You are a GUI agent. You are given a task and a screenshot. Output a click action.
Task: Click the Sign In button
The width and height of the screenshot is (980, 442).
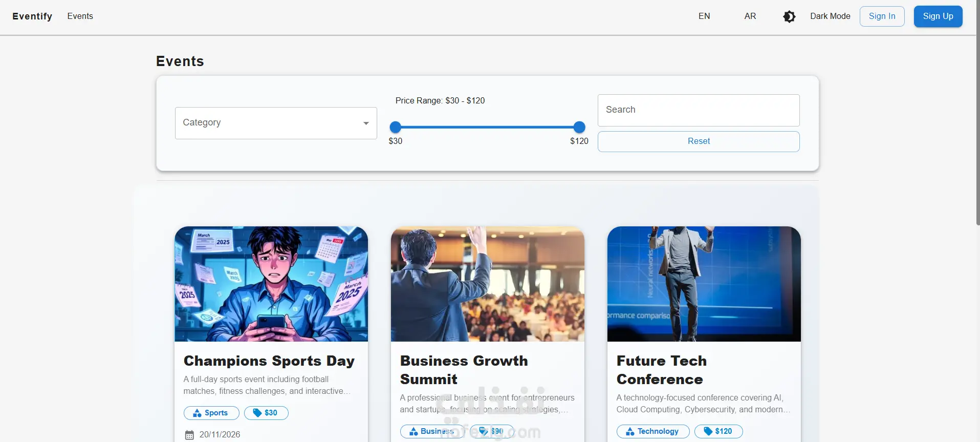(x=882, y=16)
